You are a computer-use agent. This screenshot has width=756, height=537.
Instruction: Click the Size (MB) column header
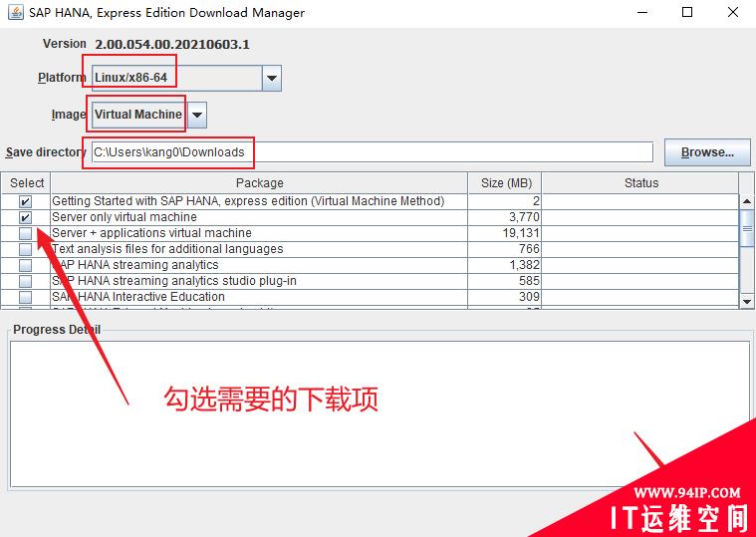(505, 183)
